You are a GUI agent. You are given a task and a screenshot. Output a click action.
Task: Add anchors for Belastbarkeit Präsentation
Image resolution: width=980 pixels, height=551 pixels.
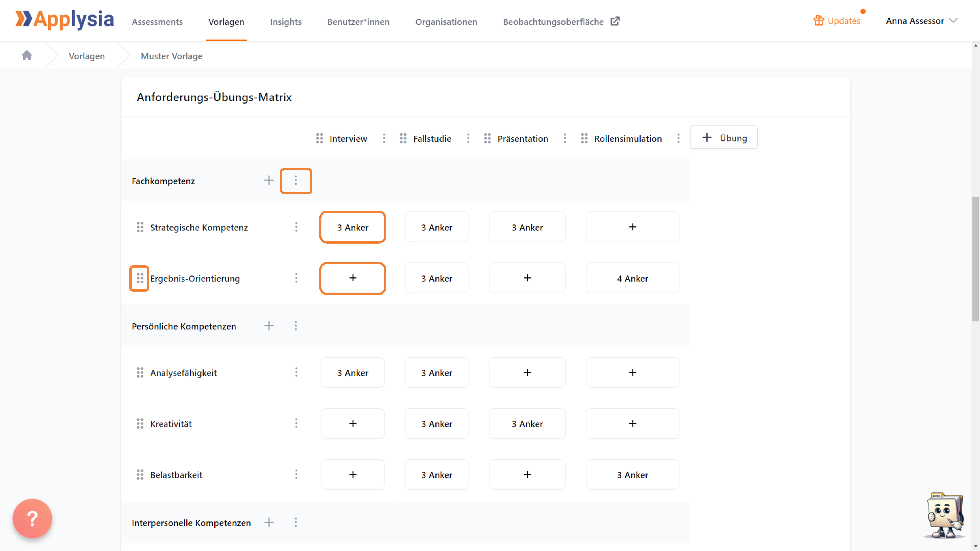click(x=527, y=474)
